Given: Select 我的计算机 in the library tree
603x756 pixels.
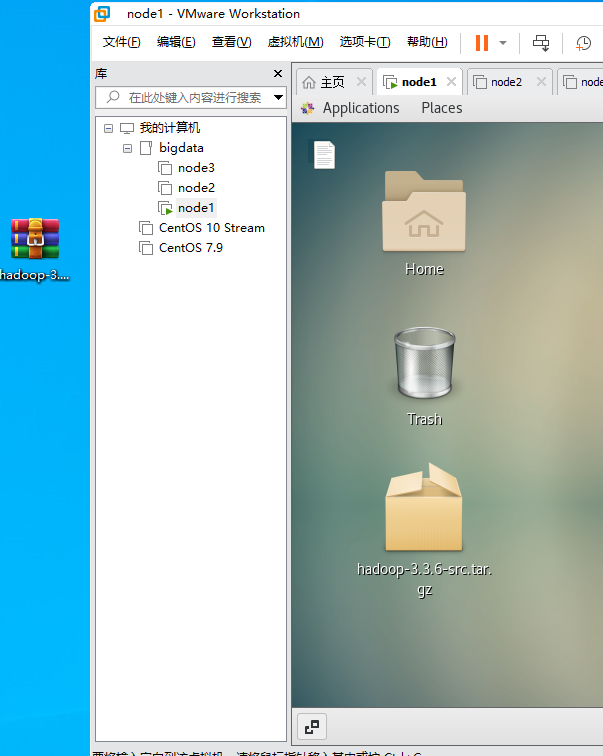Looking at the screenshot, I should click(x=170, y=128).
